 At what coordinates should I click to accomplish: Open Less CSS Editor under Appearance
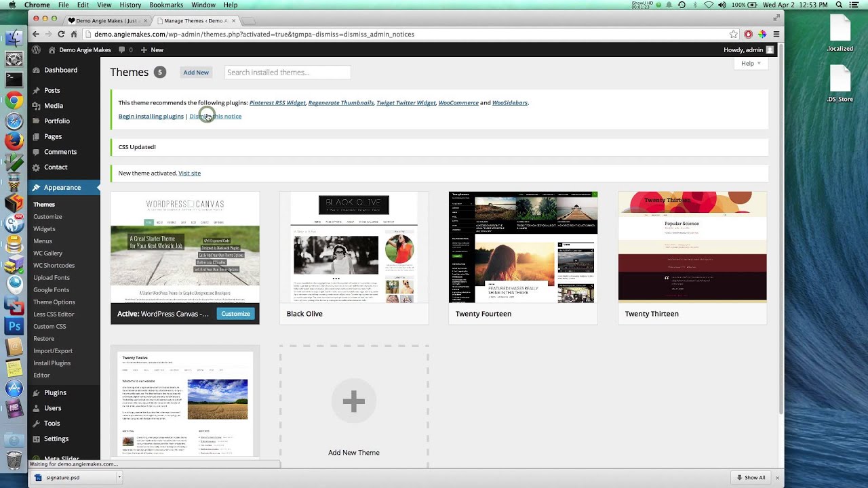pyautogui.click(x=54, y=314)
